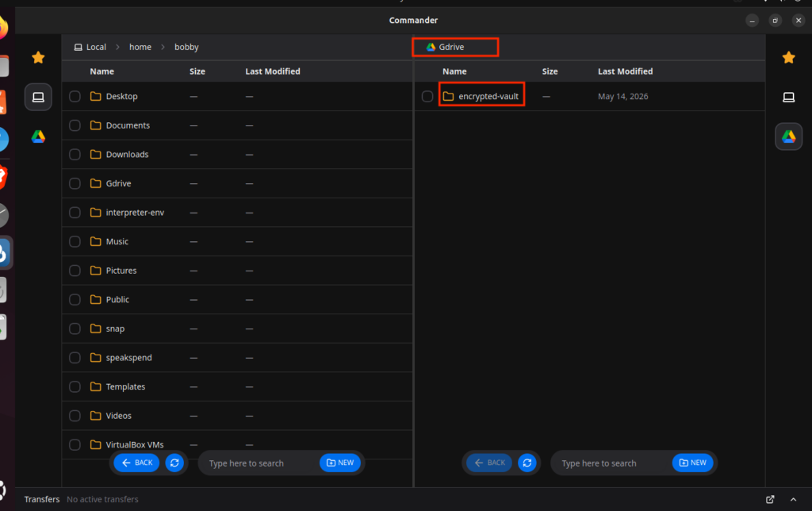Click BACK button in Gdrive pane
The height and width of the screenshot is (511, 812).
click(489, 463)
